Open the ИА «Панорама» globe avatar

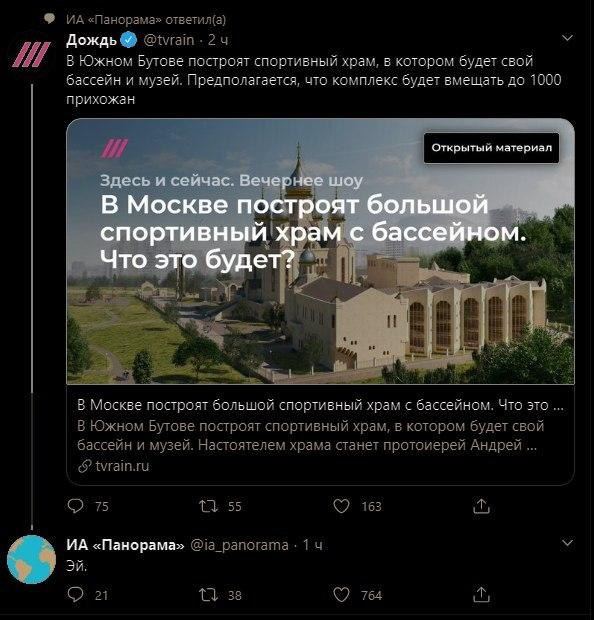coord(32,559)
